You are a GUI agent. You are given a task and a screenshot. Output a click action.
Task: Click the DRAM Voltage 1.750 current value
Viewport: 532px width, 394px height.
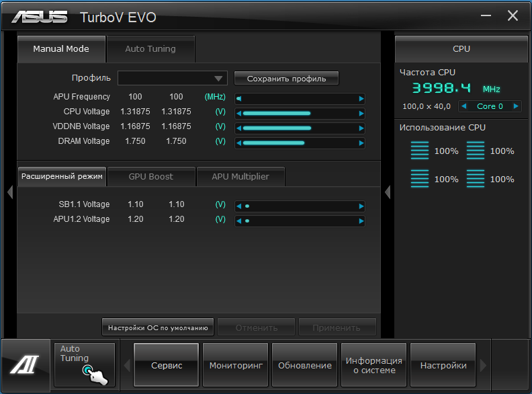pos(135,141)
